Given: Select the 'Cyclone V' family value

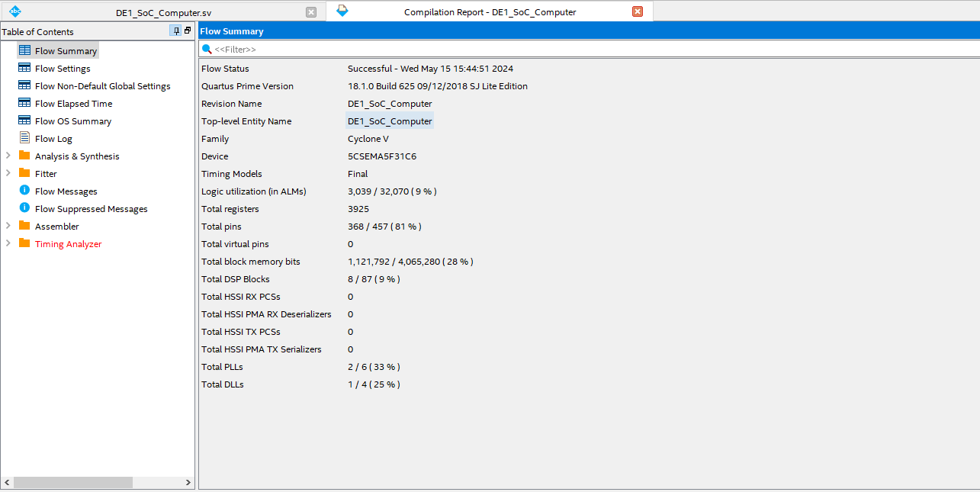Looking at the screenshot, I should pos(368,139).
